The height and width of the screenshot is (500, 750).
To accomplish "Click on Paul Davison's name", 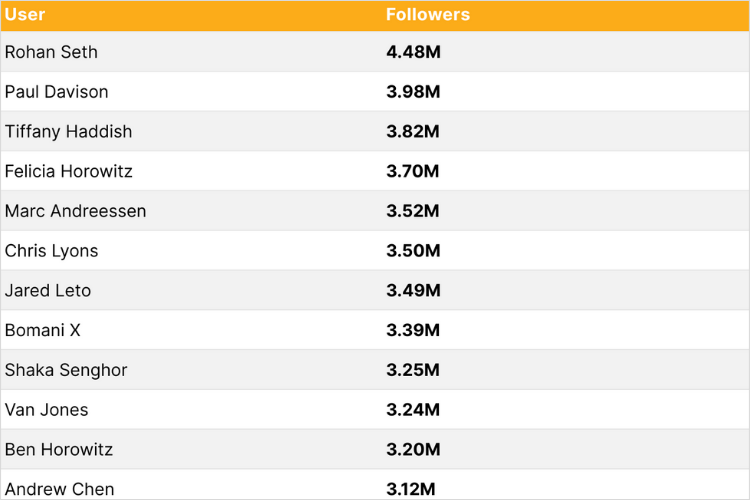I will [x=56, y=91].
